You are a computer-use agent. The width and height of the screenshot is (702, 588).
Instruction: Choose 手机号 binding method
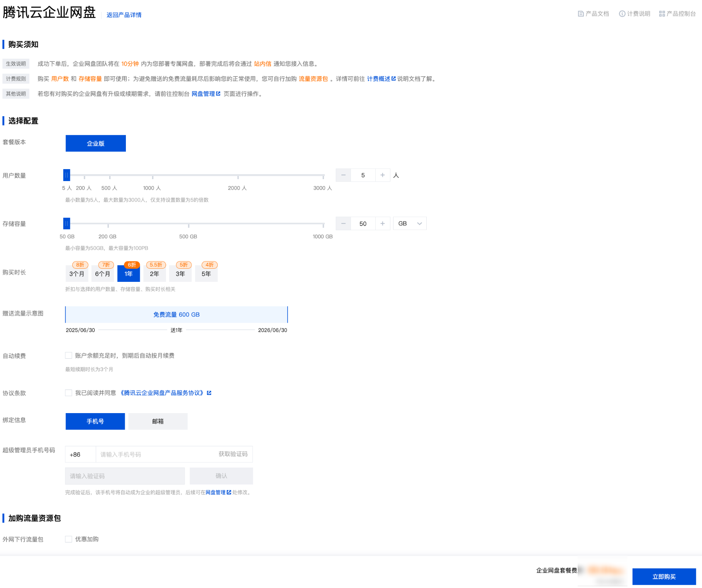(x=95, y=421)
